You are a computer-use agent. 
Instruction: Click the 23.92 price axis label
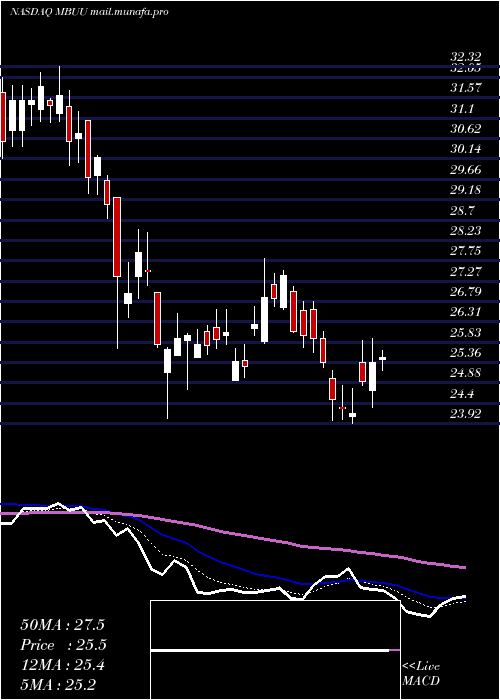point(466,414)
